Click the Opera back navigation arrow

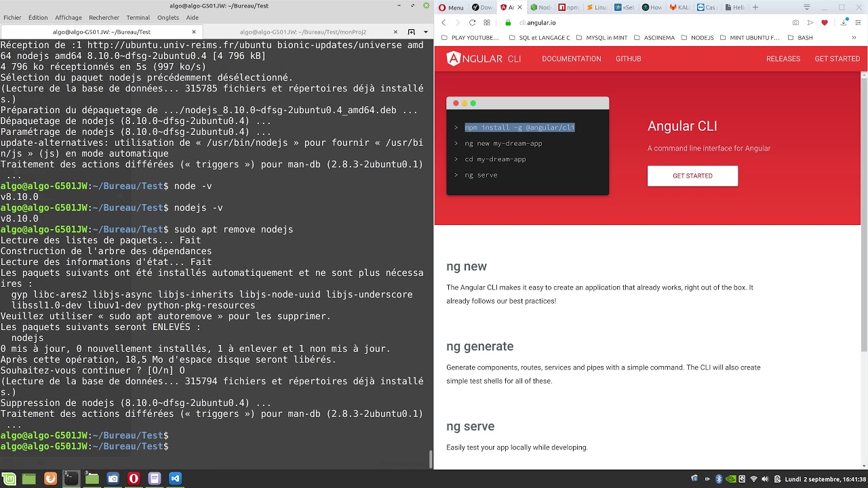point(444,22)
